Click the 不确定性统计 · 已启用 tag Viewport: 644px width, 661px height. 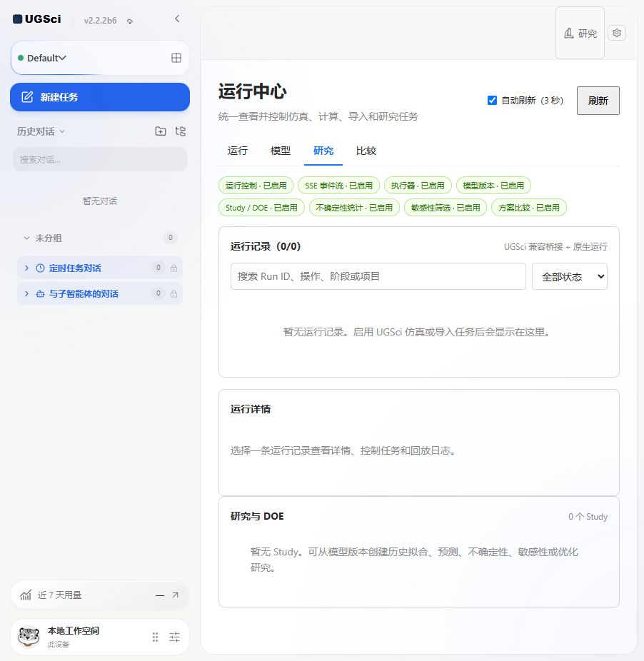point(354,208)
